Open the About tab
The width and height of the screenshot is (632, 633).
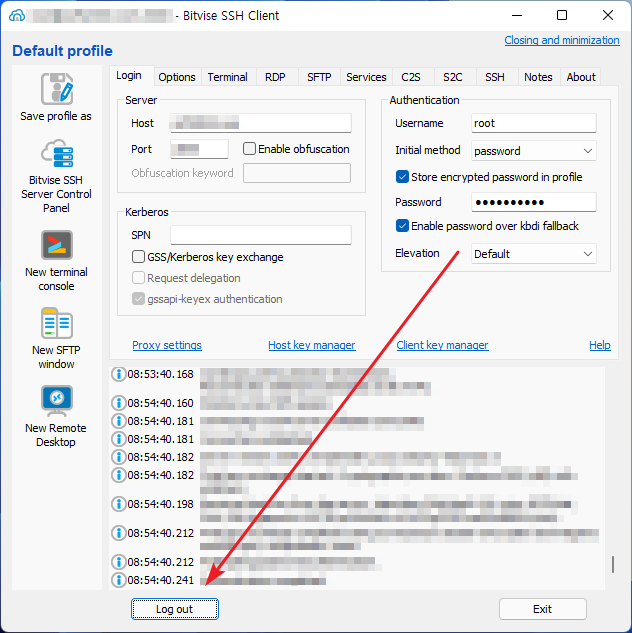coord(581,77)
